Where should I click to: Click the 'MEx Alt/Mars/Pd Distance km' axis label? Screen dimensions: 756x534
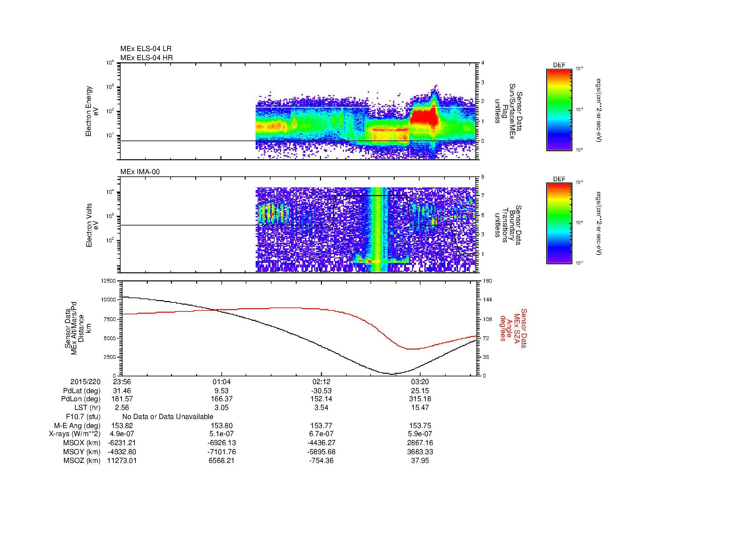(x=77, y=328)
